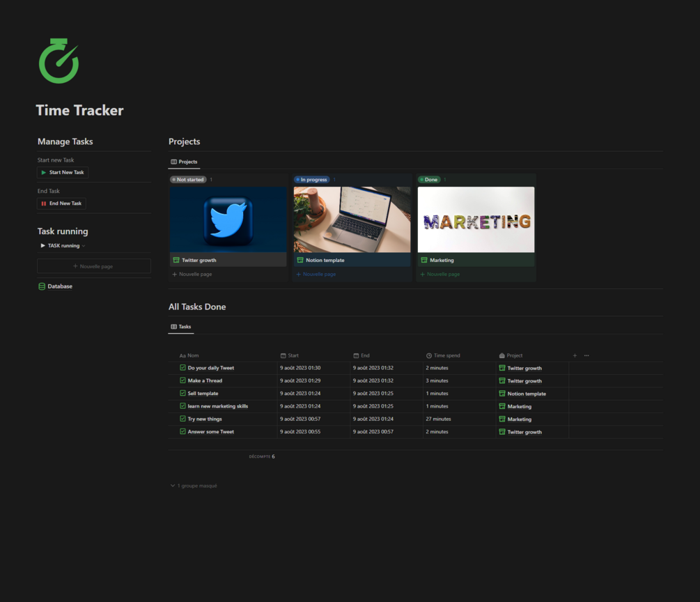Click the Start column calendar icon

pyautogui.click(x=283, y=355)
